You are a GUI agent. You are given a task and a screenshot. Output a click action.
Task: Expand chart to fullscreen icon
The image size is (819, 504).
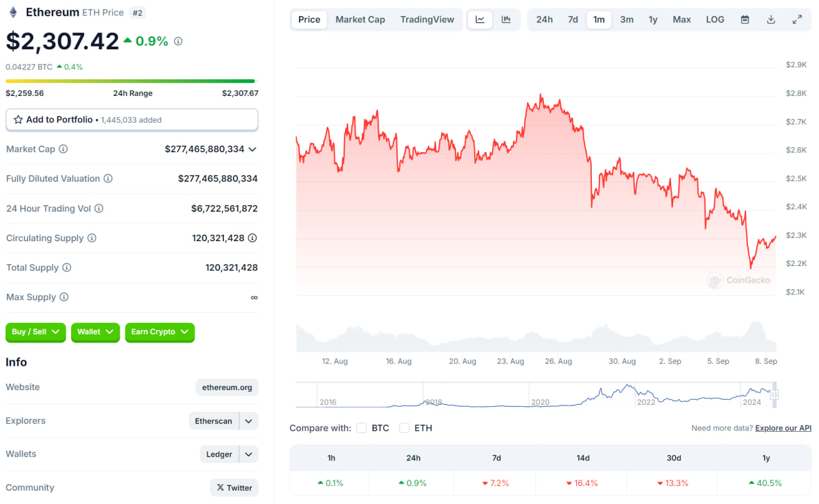pos(797,19)
